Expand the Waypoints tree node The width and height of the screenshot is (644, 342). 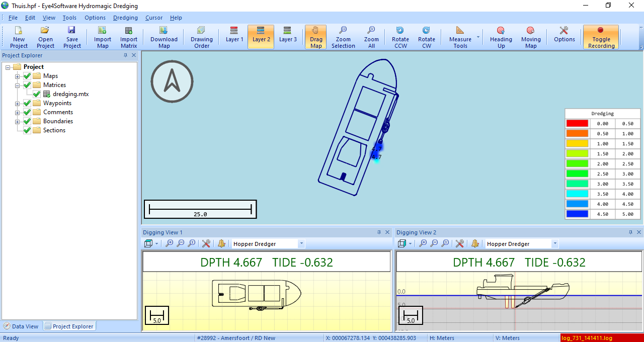pyautogui.click(x=18, y=103)
